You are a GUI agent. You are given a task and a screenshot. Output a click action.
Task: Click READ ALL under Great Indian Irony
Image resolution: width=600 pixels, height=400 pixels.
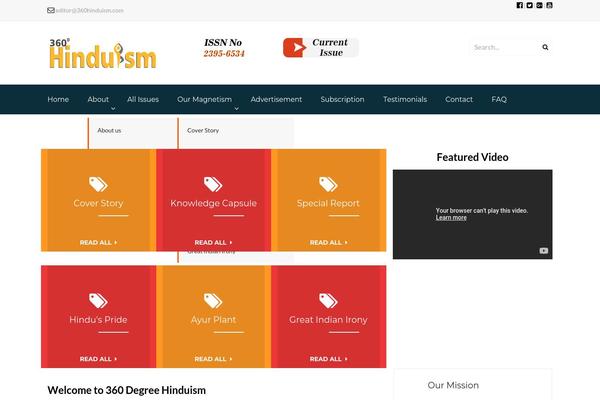click(x=328, y=359)
